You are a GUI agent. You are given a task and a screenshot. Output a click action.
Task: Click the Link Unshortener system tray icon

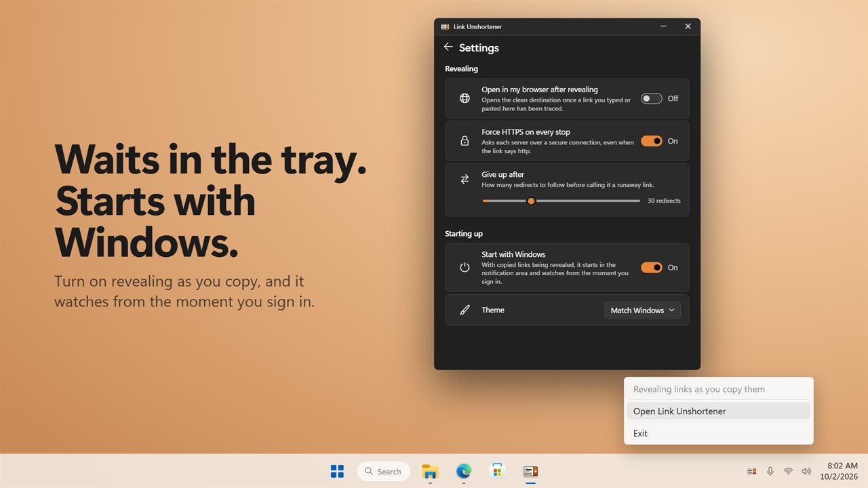752,471
